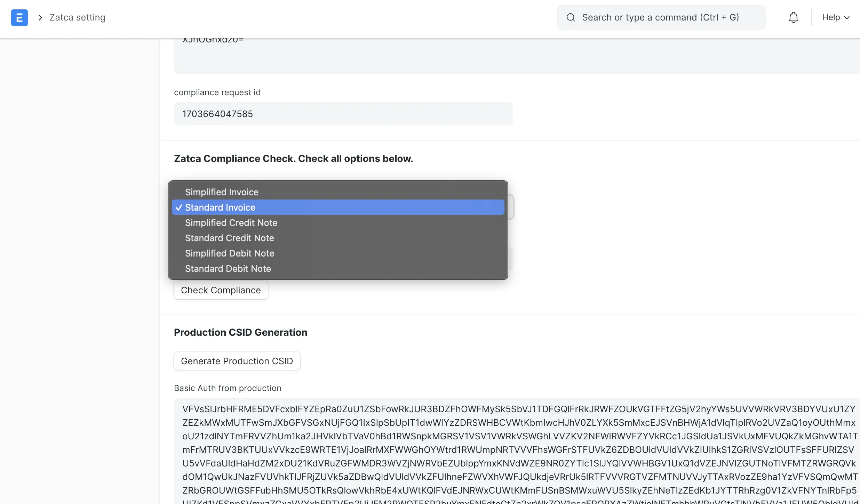Select Simplified Debit Note from the list

pyautogui.click(x=230, y=253)
